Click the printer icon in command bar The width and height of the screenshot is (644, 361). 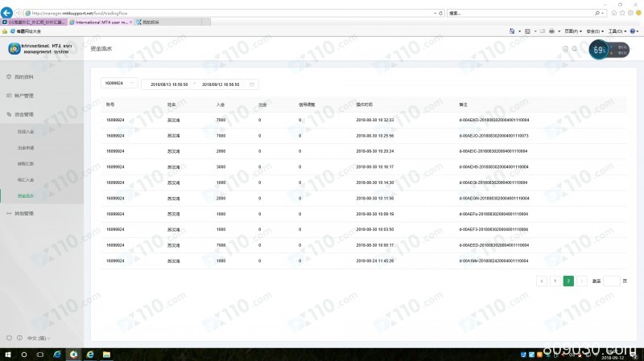coord(551,31)
